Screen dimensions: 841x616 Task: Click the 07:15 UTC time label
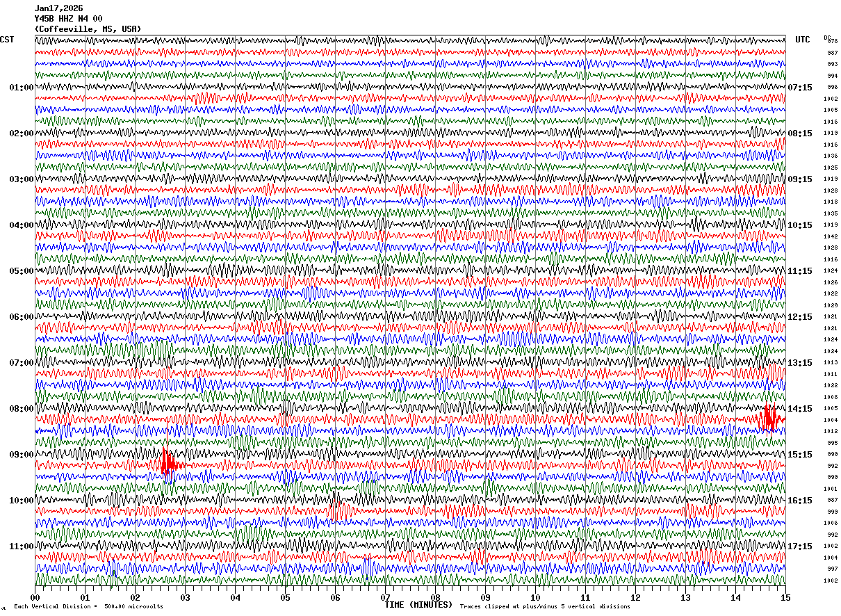(x=800, y=88)
